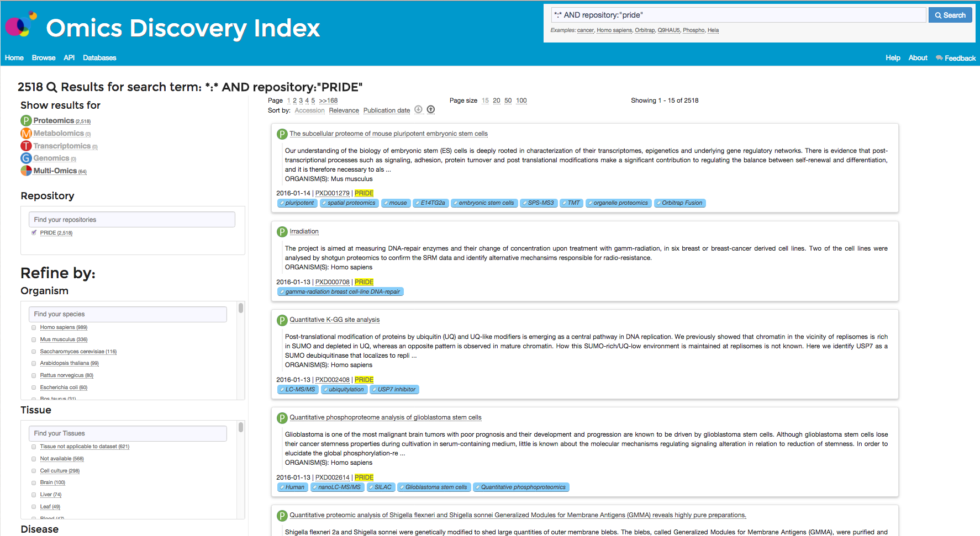Check the Rattus norvegicus filter
The height and width of the screenshot is (536, 980).
[x=34, y=375]
